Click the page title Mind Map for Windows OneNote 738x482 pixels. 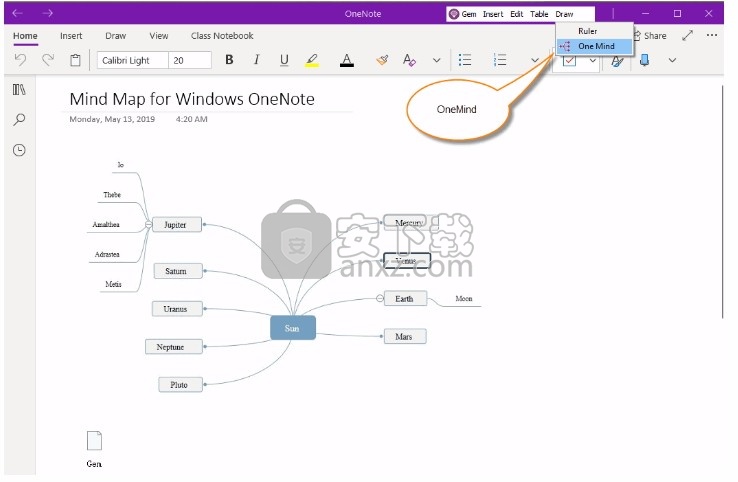tap(192, 99)
